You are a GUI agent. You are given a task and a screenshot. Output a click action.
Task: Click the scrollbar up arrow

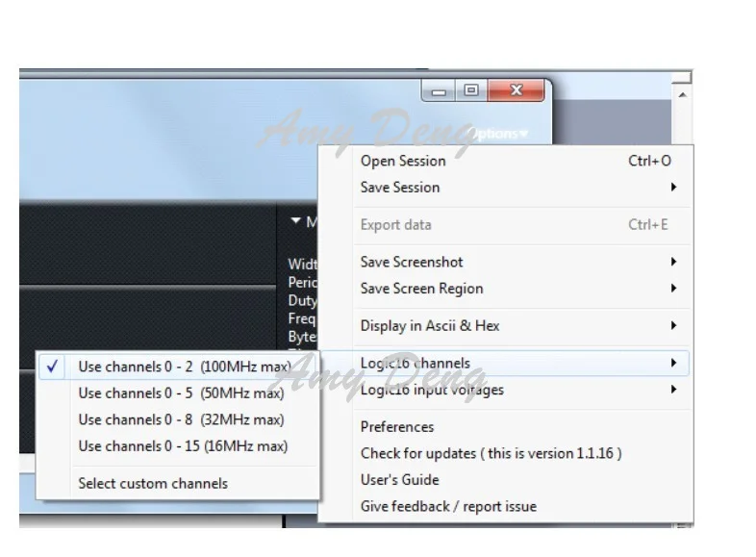(682, 94)
